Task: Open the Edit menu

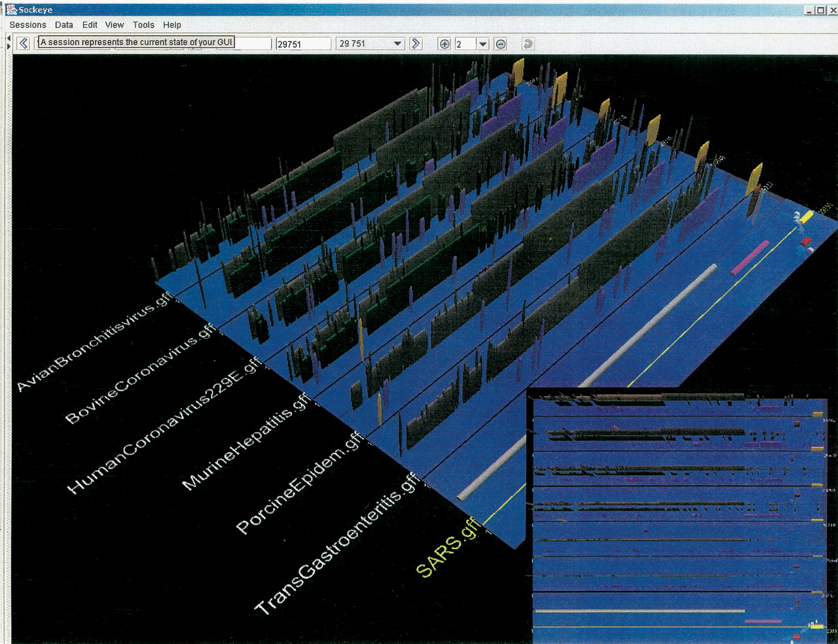Action: coord(90,25)
